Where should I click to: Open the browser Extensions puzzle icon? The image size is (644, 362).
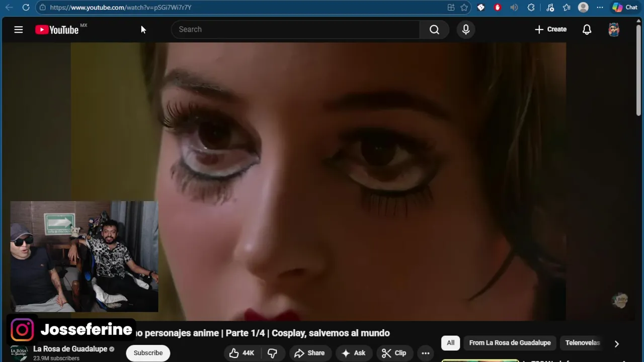click(x=531, y=8)
